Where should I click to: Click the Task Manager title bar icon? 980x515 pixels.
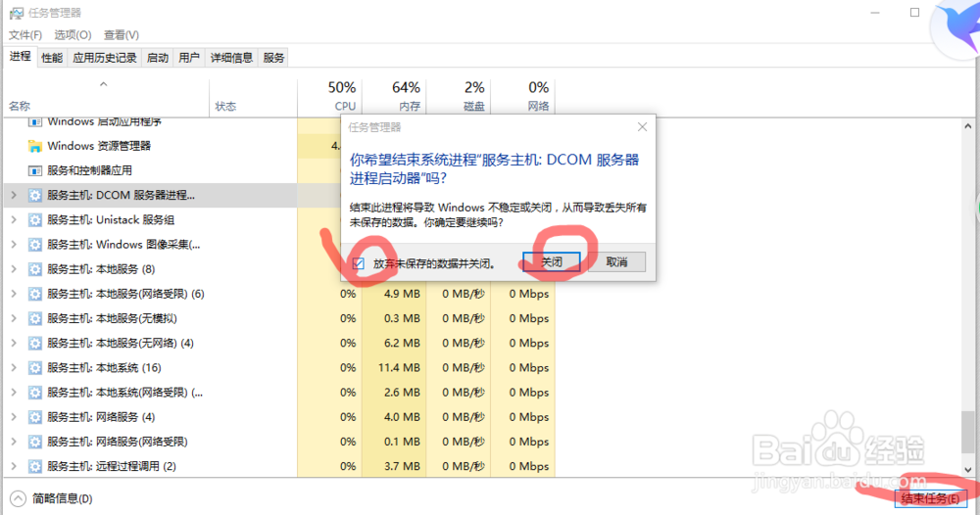[x=16, y=13]
